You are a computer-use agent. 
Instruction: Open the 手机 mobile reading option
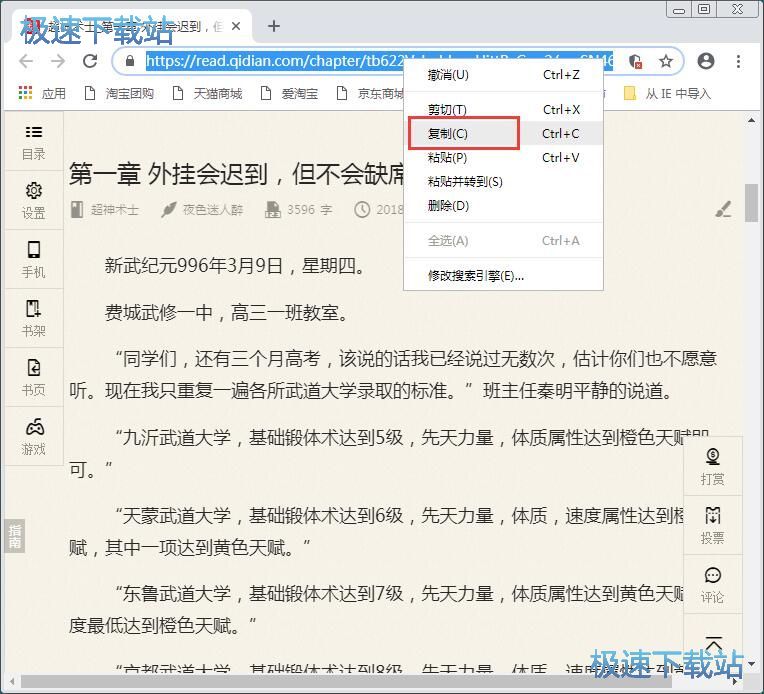coord(34,259)
